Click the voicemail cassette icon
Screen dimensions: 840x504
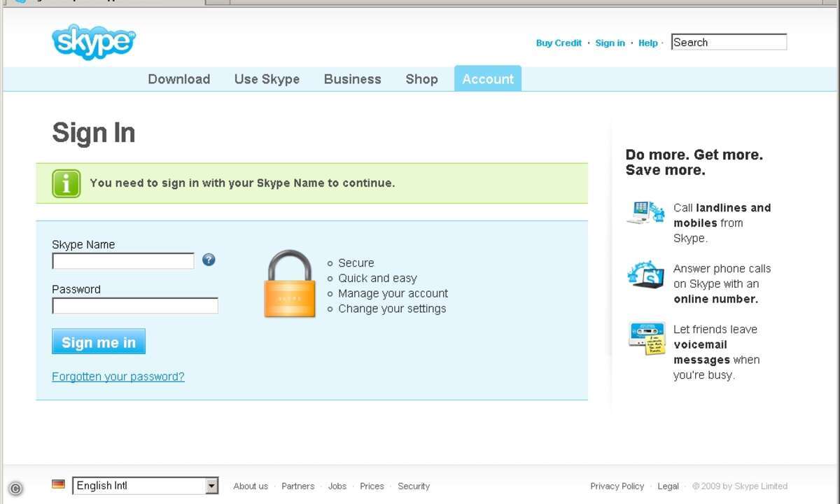(647, 338)
